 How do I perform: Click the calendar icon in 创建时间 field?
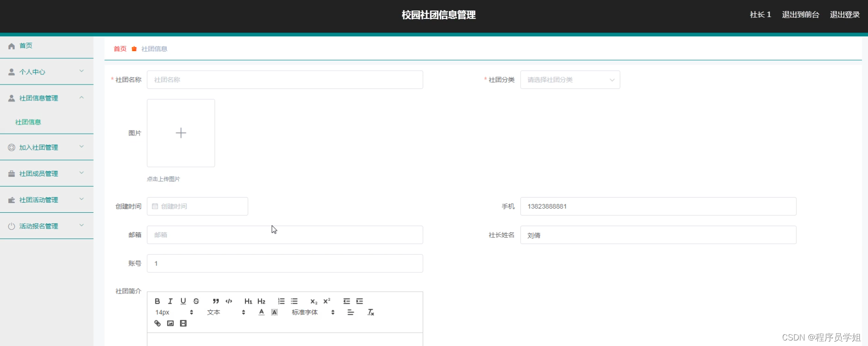pyautogui.click(x=155, y=206)
